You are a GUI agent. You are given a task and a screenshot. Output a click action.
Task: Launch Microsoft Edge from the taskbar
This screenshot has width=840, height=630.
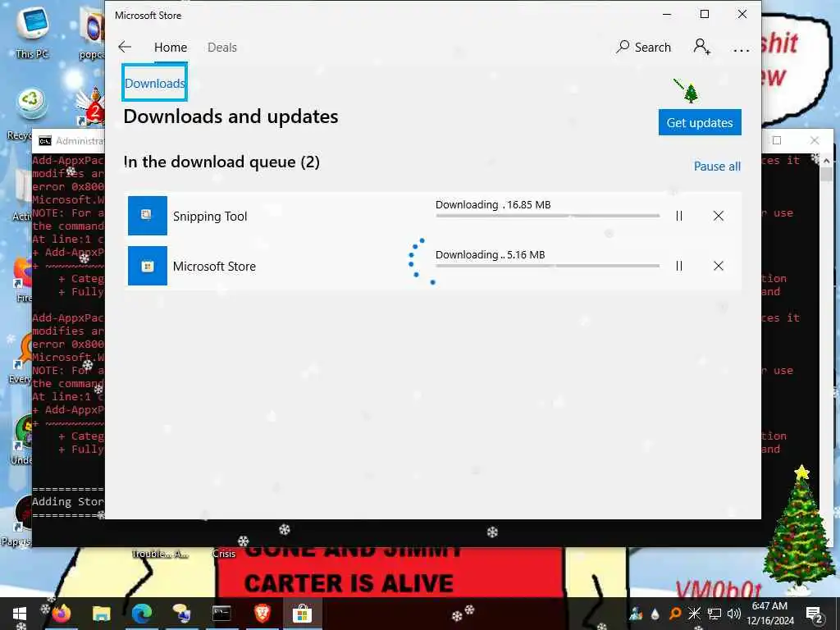(141, 614)
